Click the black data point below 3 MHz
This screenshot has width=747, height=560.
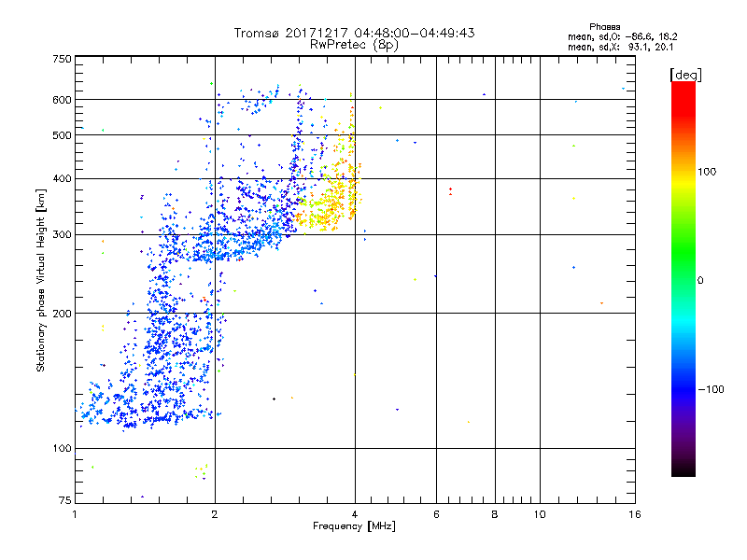274,399
